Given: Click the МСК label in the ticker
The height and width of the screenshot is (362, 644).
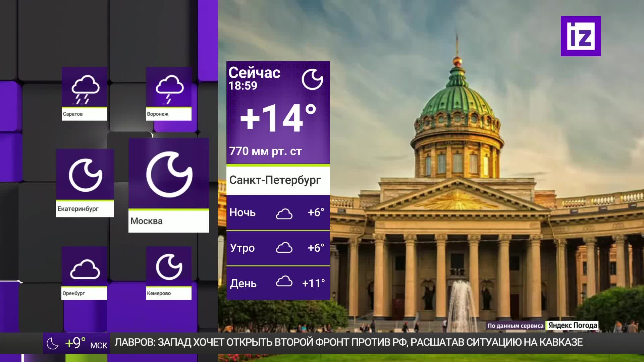Looking at the screenshot, I should [x=99, y=346].
